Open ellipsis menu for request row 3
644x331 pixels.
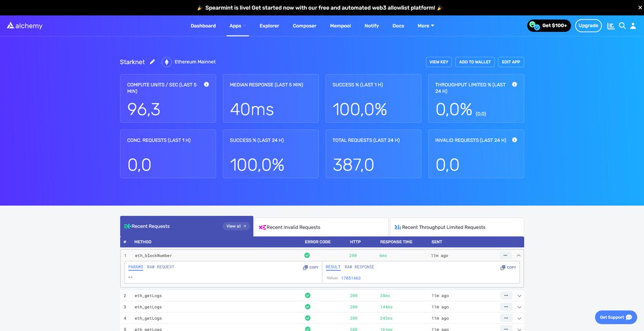(506, 307)
